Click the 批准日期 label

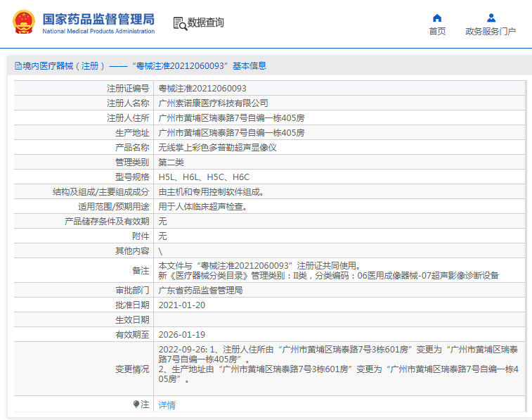[x=132, y=305]
